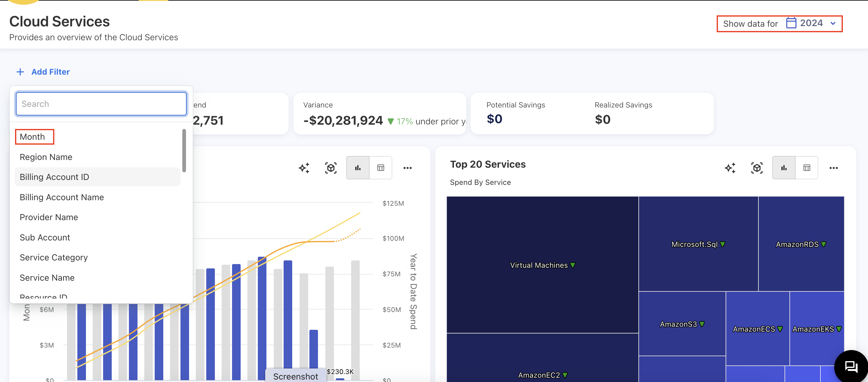Image resolution: width=868 pixels, height=382 pixels.
Task: Click the Region Name filter option
Action: tap(46, 157)
